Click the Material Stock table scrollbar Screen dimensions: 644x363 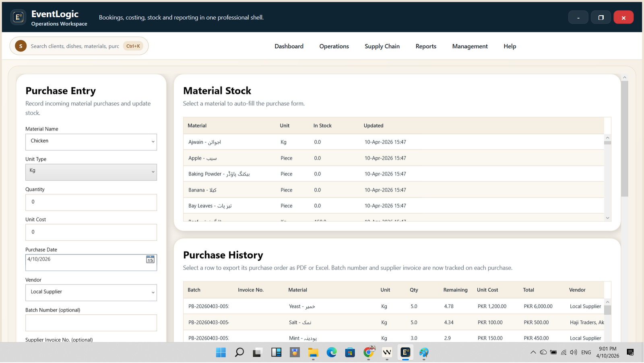click(x=607, y=177)
